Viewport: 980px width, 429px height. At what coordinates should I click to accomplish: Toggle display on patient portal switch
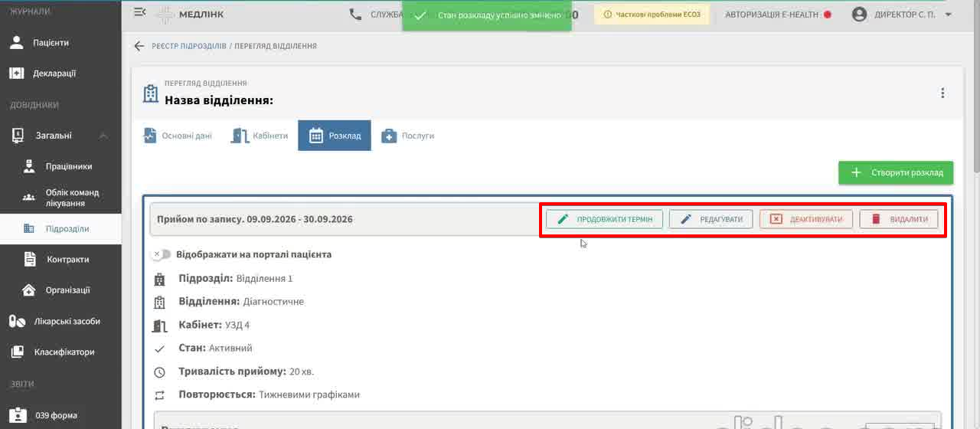click(161, 254)
